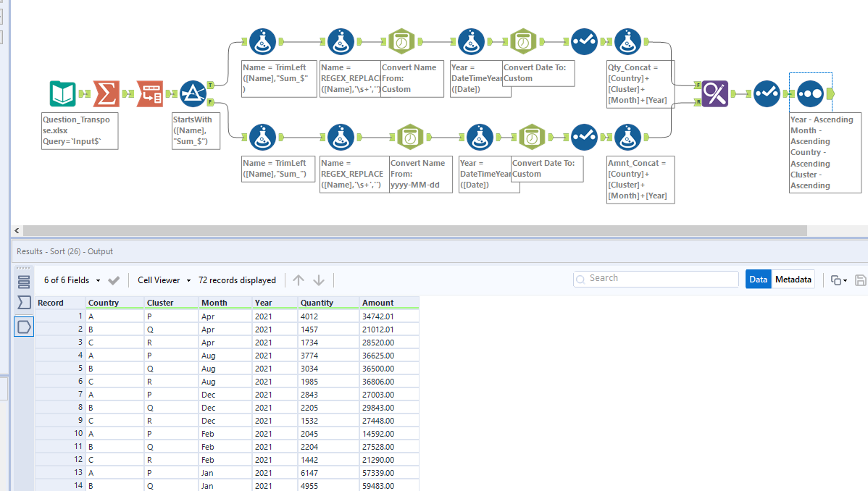This screenshot has width=868, height=491.
Task: Expand the Cell Viewer dropdown
Action: tap(164, 280)
